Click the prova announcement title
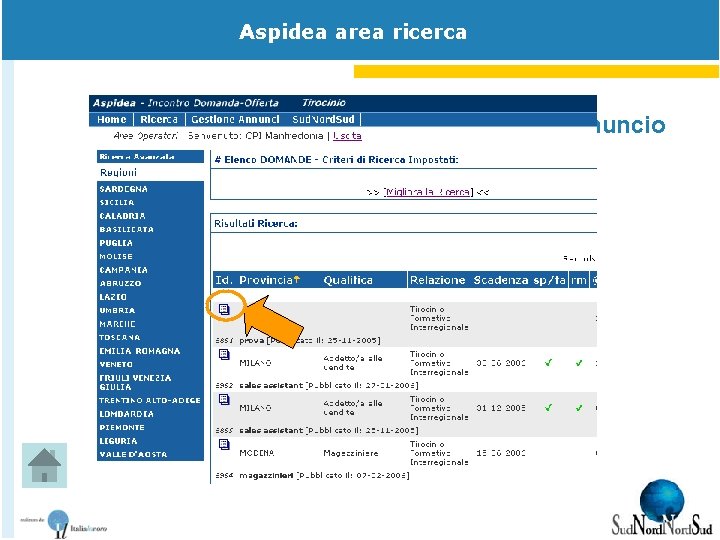The image size is (720, 540). [x=252, y=341]
